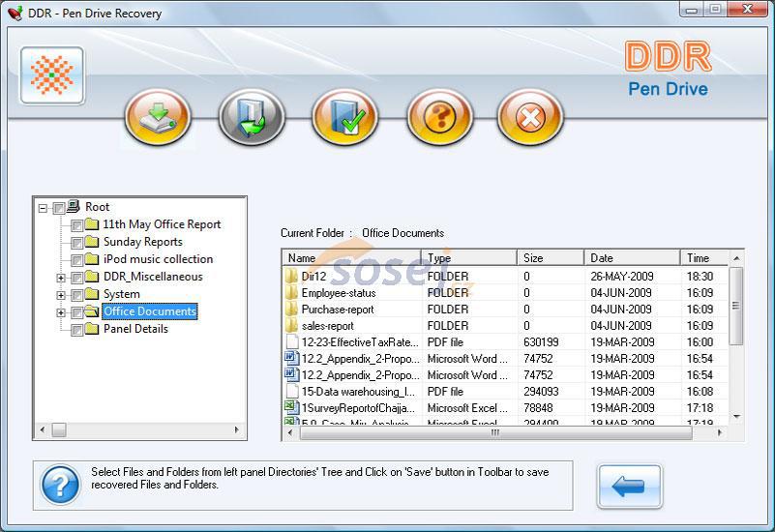Sort file list by Size column header
775x532 pixels.
[x=551, y=258]
